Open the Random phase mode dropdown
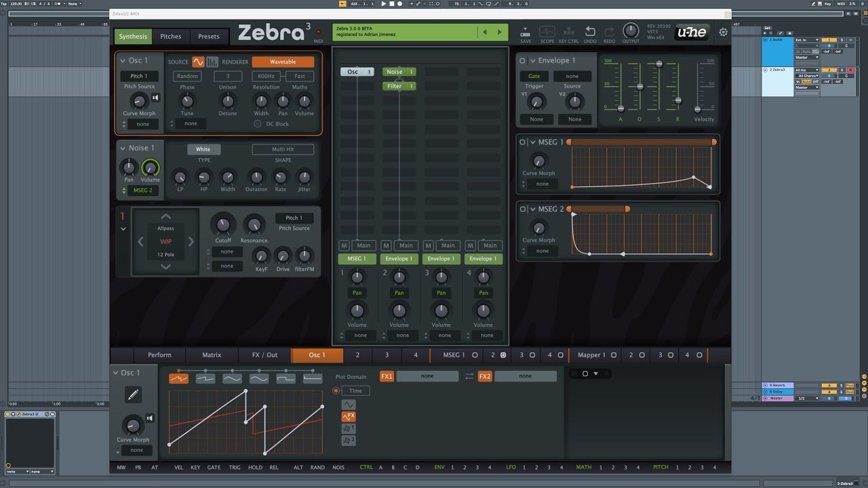The image size is (868, 488). tap(187, 77)
